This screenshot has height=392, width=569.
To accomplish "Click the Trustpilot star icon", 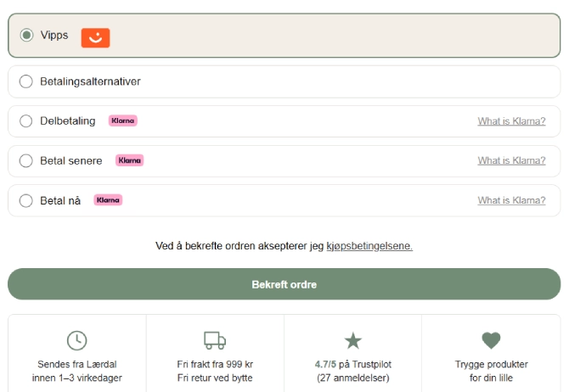I will (353, 340).
